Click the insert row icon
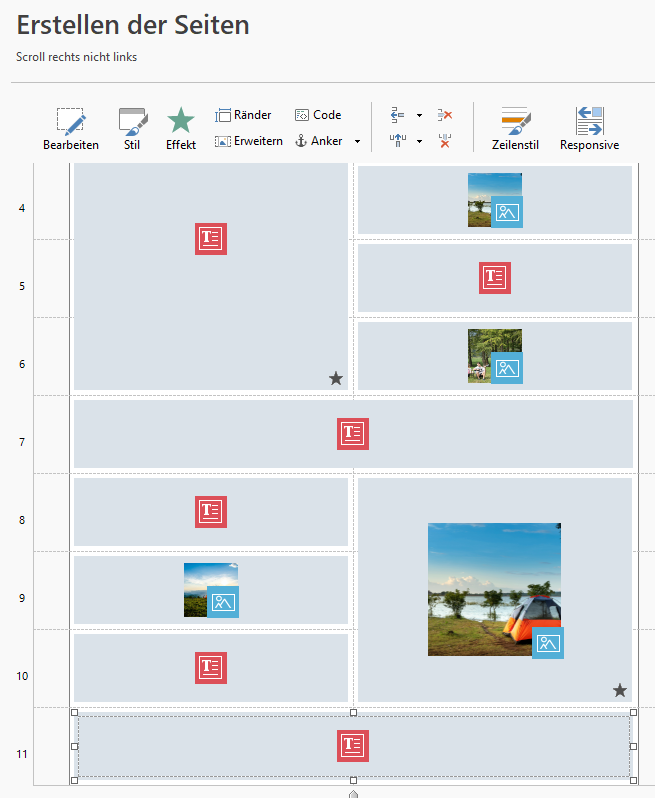This screenshot has height=798, width=655. [x=397, y=116]
